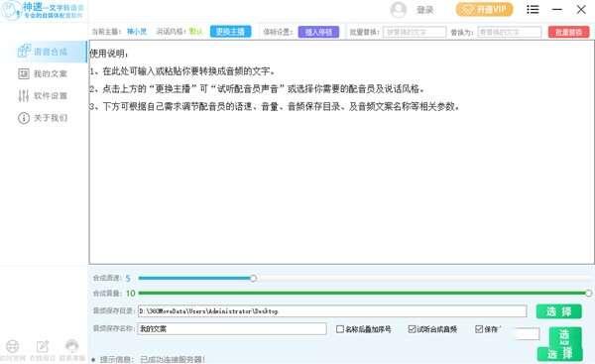Click the speaking style value 默认
This screenshot has width=595, height=364.
click(x=195, y=32)
